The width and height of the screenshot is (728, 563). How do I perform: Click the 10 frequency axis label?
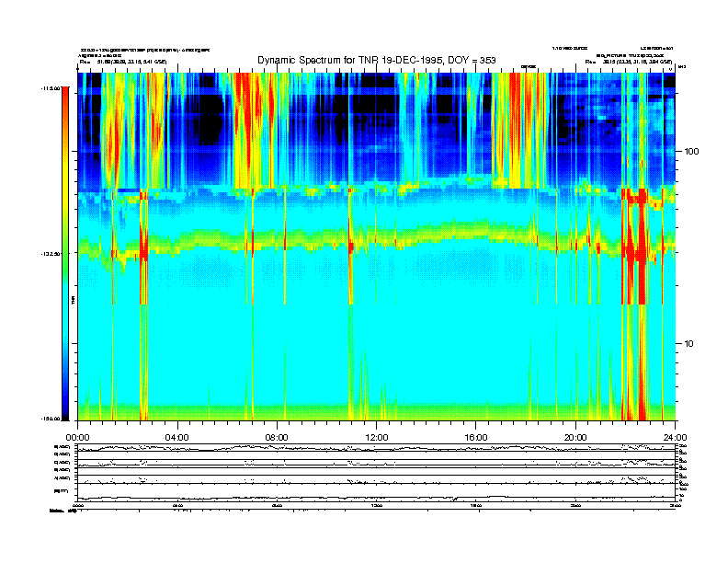coord(689,343)
